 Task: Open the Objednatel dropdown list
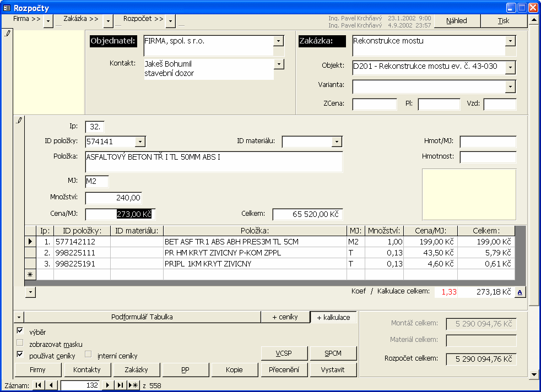[x=279, y=41]
